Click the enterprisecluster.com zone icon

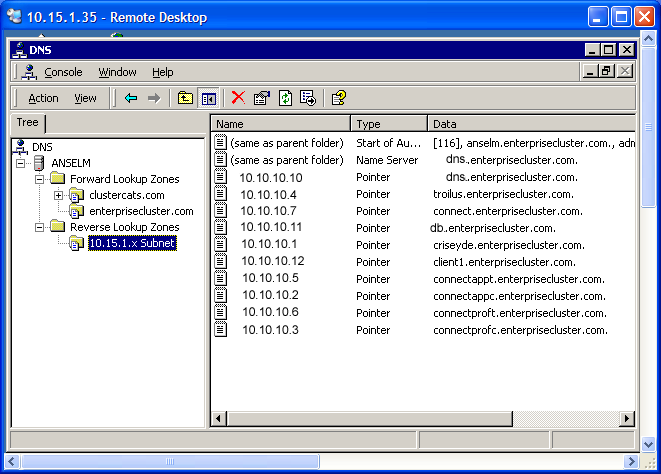tap(77, 211)
